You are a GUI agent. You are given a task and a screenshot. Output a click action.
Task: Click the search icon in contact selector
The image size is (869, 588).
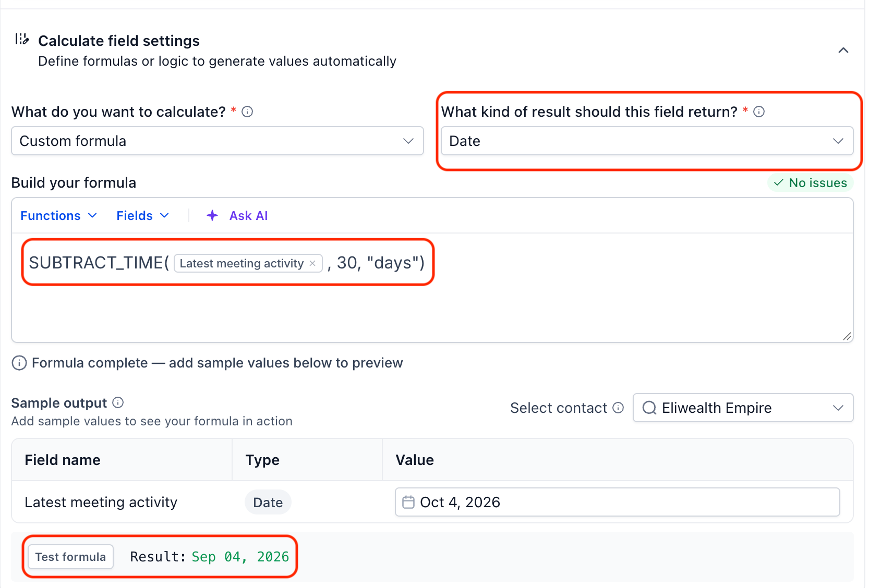click(x=649, y=408)
